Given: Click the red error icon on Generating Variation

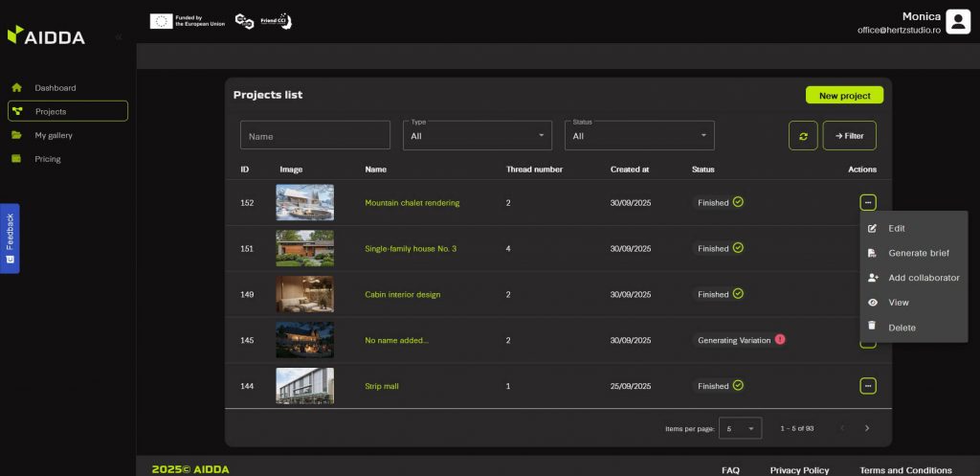Looking at the screenshot, I should click(x=780, y=340).
